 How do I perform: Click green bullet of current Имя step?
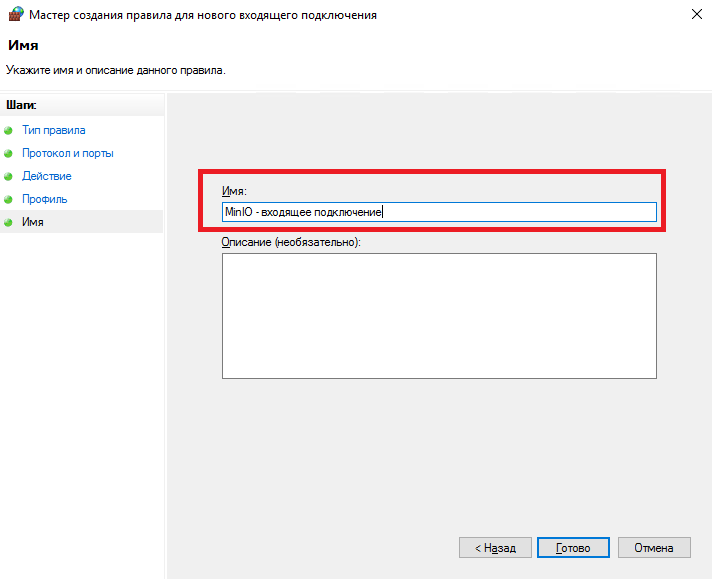pyautogui.click(x=9, y=222)
